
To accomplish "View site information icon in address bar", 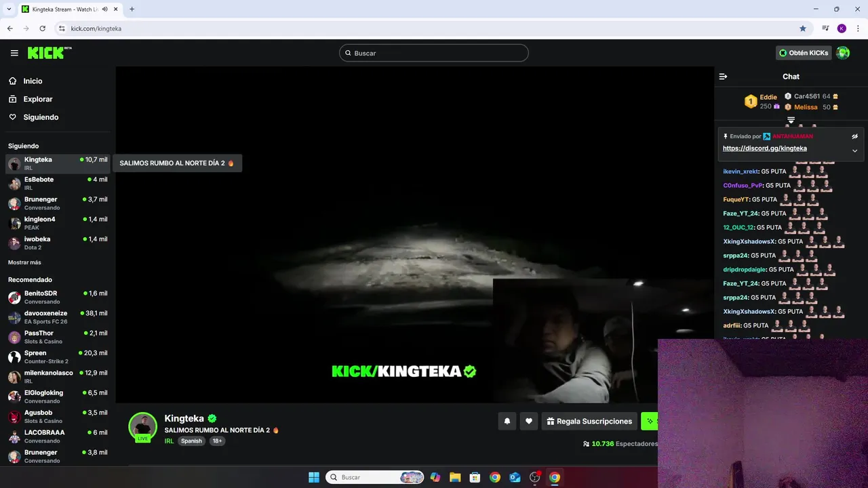I will click(x=62, y=28).
